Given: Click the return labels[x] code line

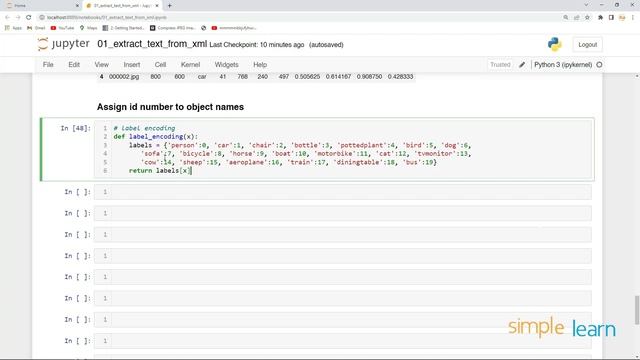Looking at the screenshot, I should [x=160, y=171].
